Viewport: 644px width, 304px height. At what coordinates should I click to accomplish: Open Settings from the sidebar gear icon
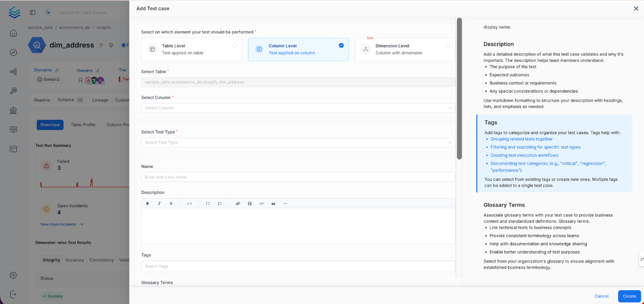coord(13,275)
